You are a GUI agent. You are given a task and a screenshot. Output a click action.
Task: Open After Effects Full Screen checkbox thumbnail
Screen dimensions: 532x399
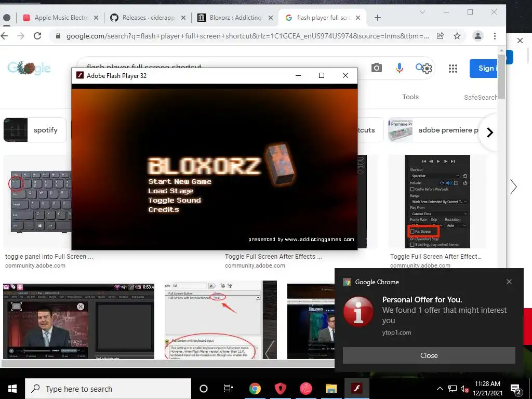click(437, 202)
